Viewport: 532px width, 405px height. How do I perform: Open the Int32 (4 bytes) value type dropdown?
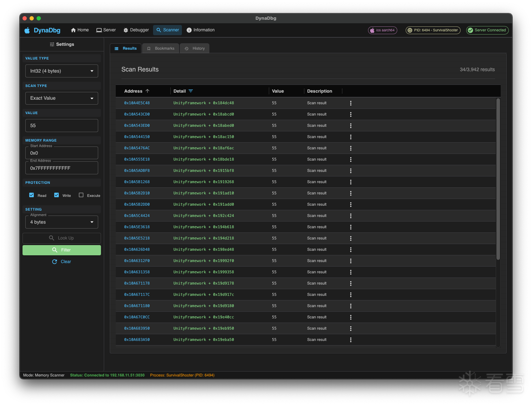coord(62,71)
